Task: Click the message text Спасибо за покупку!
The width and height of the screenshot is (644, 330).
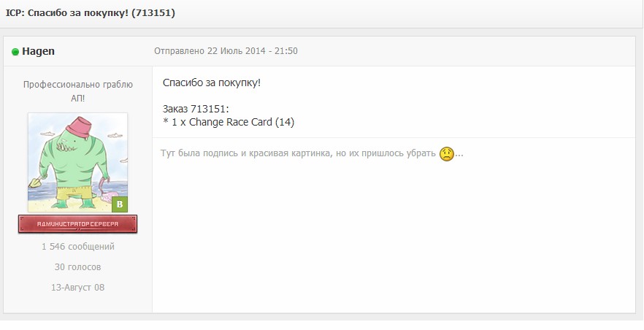Action: [x=212, y=83]
